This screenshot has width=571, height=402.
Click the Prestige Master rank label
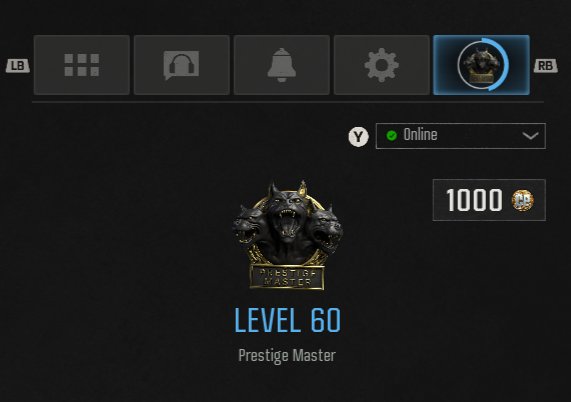click(x=287, y=356)
